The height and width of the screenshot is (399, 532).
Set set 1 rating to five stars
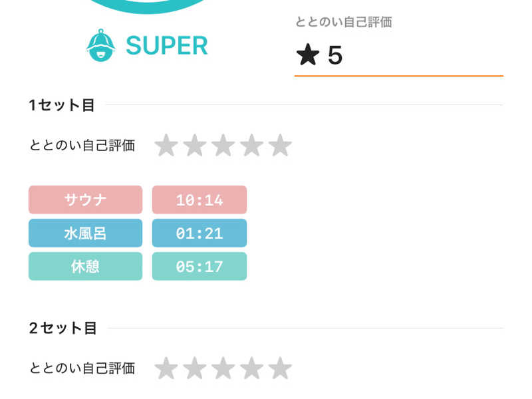pyautogui.click(x=280, y=145)
